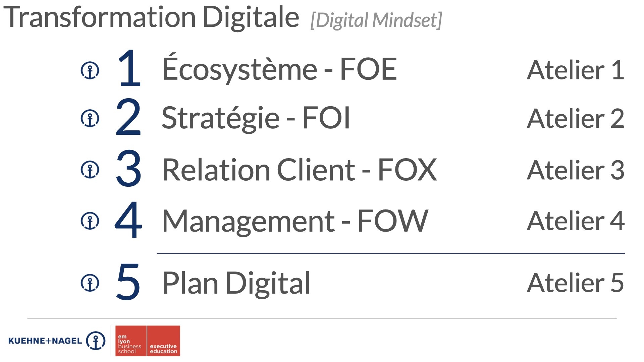The image size is (644, 362).
Task: Open the Management - FOW item
Action: point(295,221)
